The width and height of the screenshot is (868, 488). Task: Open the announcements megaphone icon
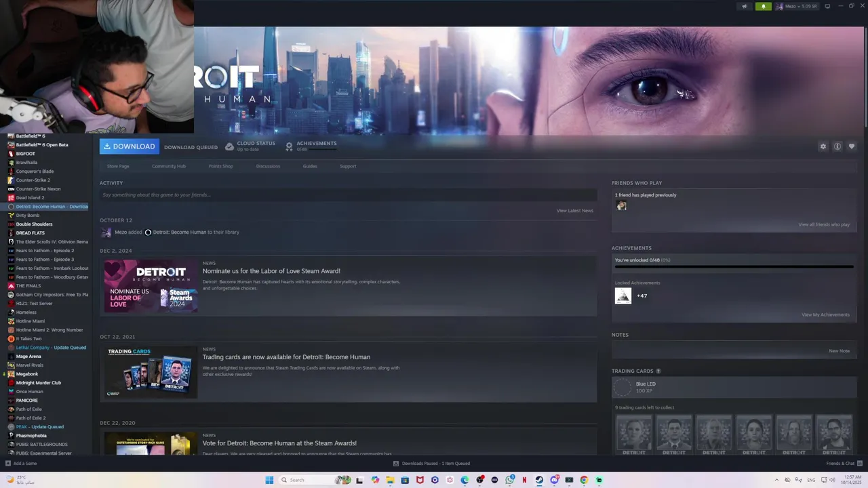coord(745,6)
